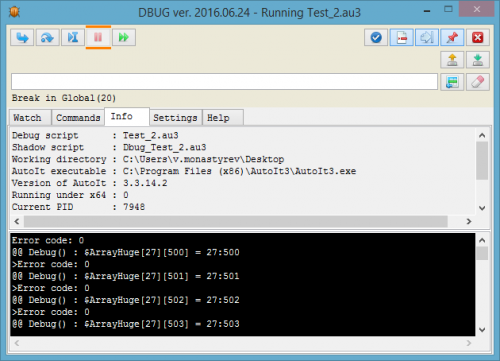Click info panel scroll-left arrow
The height and width of the screenshot is (361, 500).
tap(17, 221)
